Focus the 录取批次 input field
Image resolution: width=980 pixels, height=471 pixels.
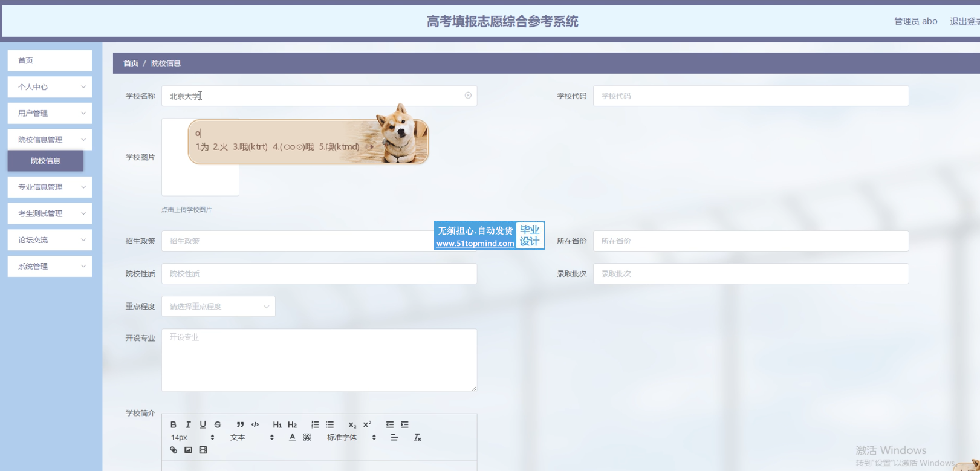[751, 273]
